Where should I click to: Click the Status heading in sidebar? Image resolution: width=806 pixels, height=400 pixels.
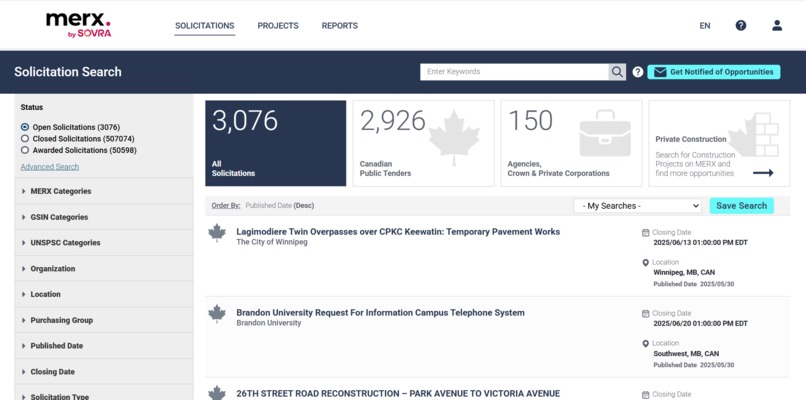point(32,107)
